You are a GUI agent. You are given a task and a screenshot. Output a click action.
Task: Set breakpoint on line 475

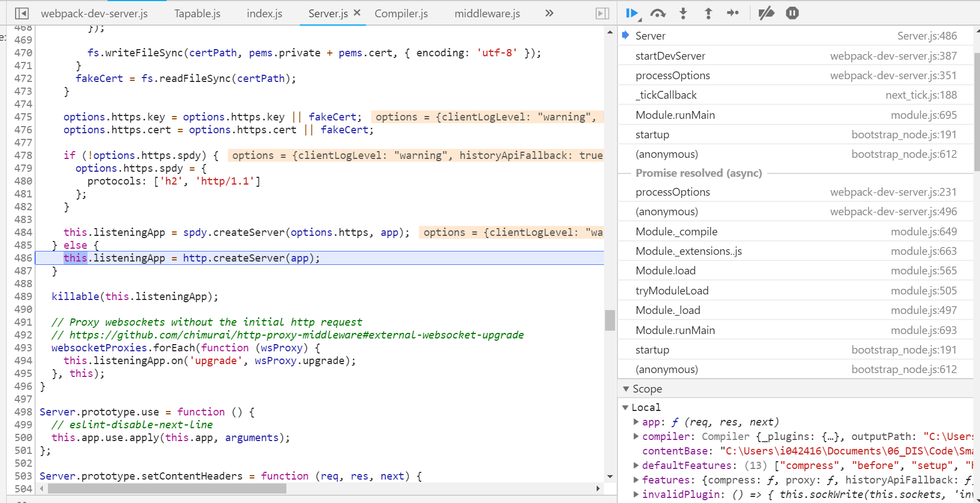23,117
